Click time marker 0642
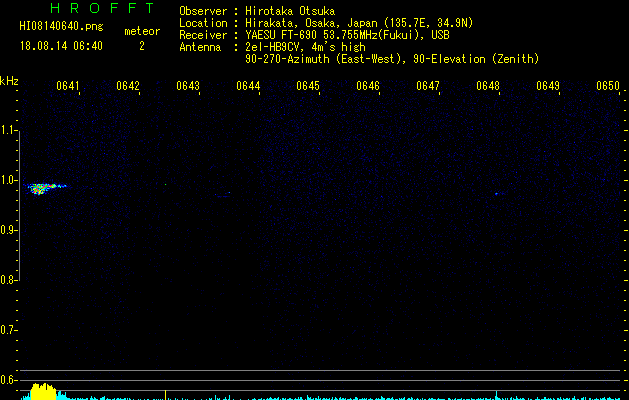 point(128,86)
